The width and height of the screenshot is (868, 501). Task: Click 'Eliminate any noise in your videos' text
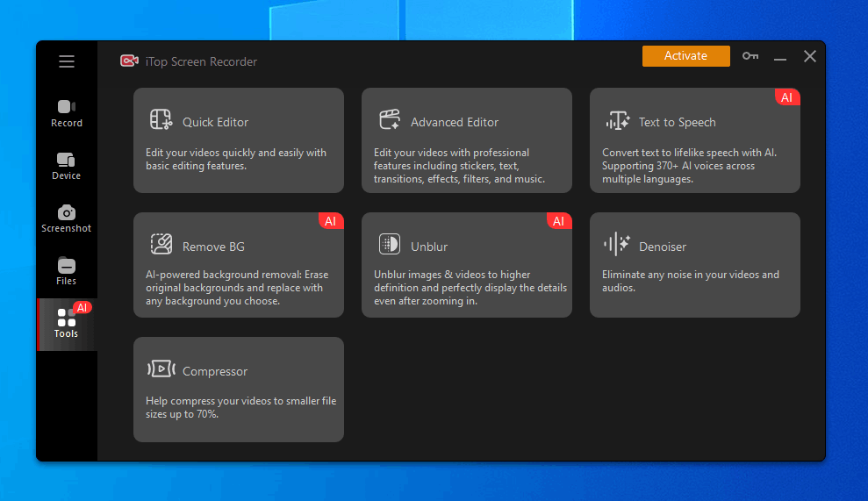pos(691,282)
